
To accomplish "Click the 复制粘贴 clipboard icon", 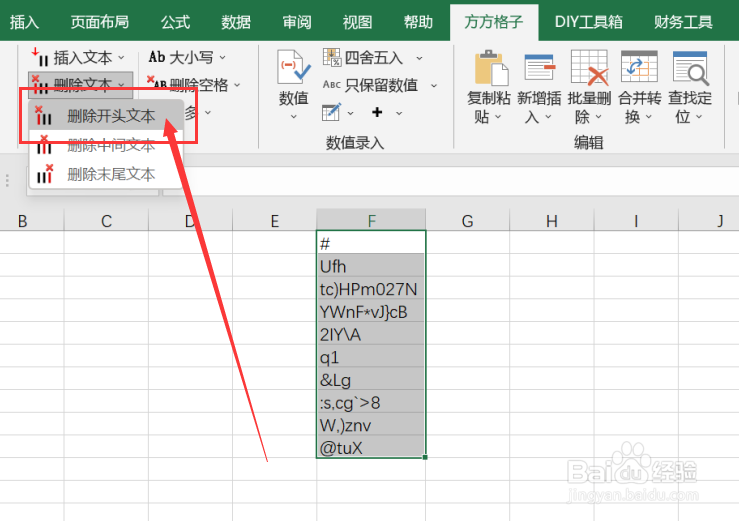I will (491, 68).
